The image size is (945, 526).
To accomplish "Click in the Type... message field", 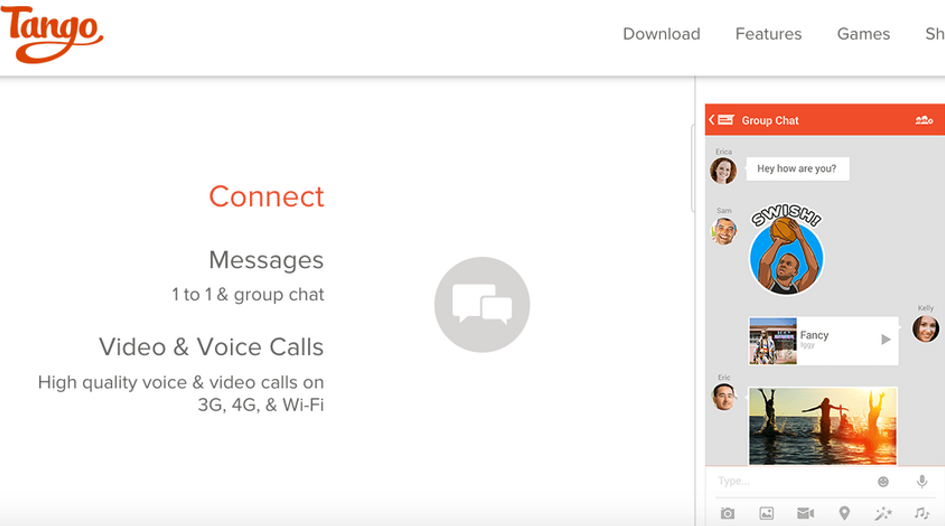I will click(x=790, y=481).
